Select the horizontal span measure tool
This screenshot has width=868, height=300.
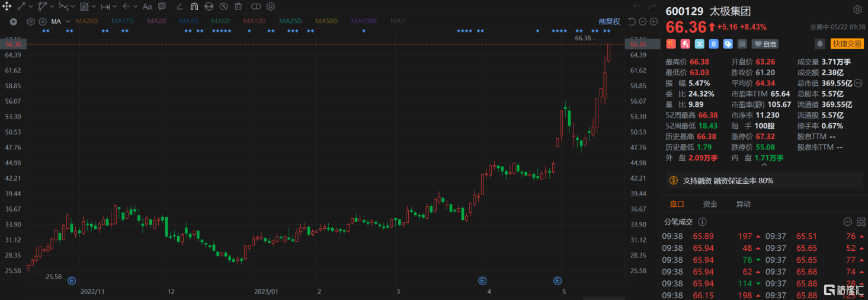105,7
